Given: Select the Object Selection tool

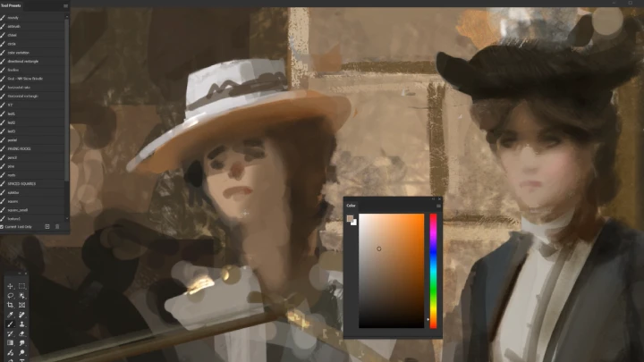Looking at the screenshot, I should [x=22, y=296].
